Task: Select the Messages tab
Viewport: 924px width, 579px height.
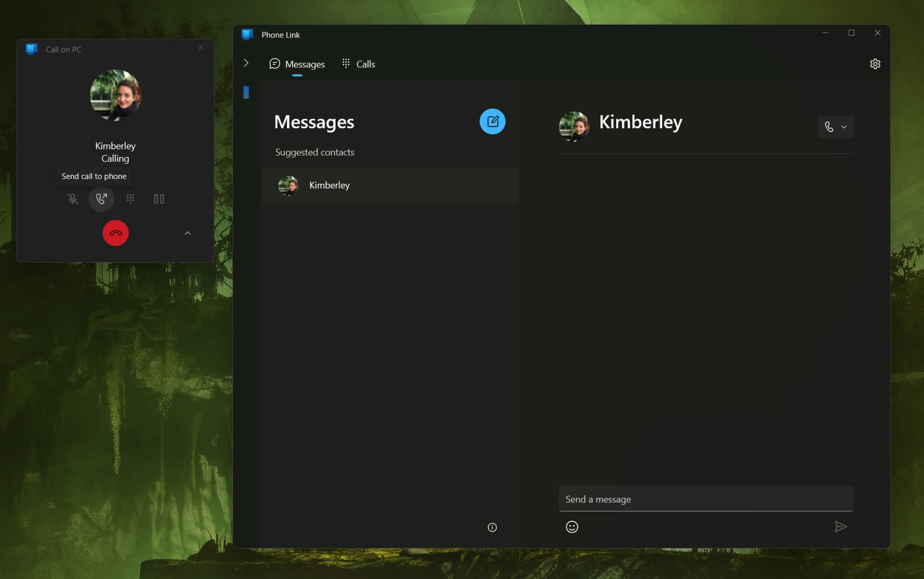Action: coord(297,64)
